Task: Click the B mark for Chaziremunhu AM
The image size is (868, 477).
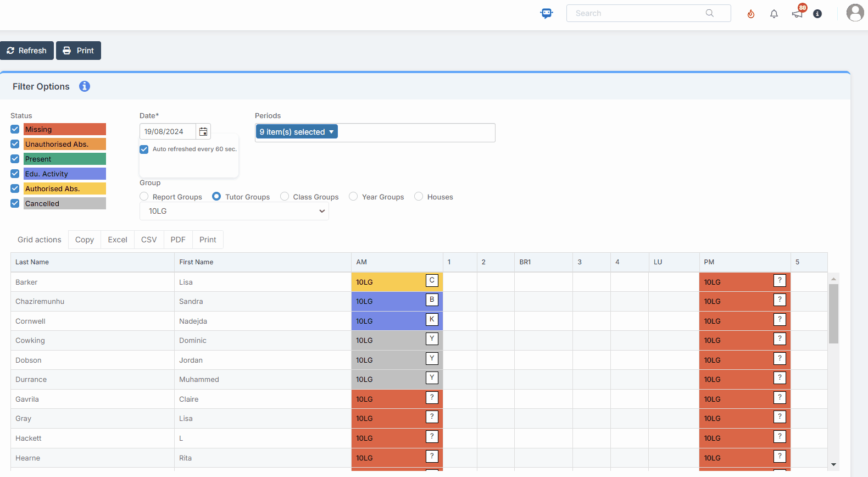Action: [x=432, y=299]
